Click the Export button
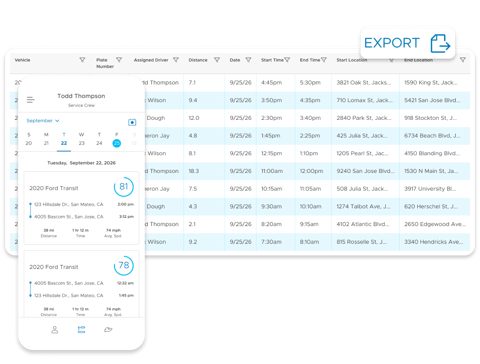Image resolution: width=480 pixels, height=364 pixels. coord(407,43)
